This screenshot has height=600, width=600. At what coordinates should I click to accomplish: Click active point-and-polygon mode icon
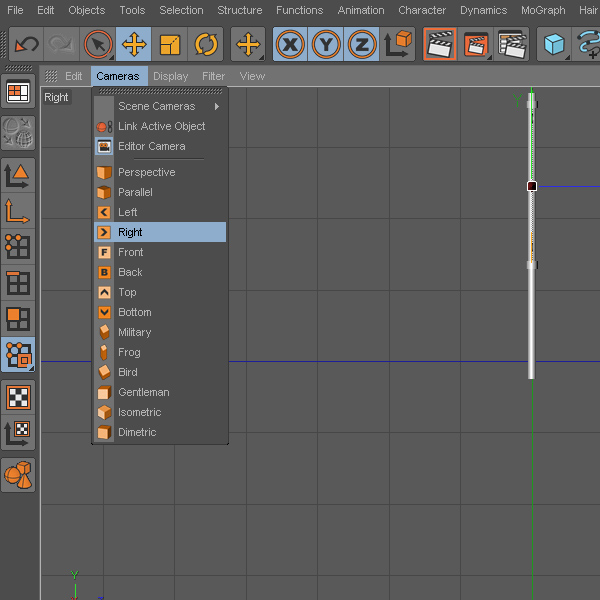18,354
